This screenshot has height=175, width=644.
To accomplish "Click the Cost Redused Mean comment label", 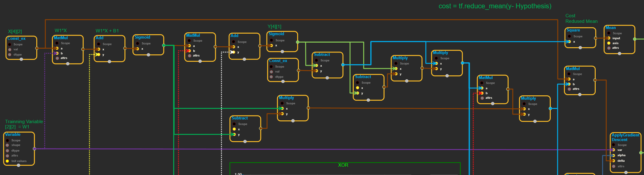I will pos(581,19).
